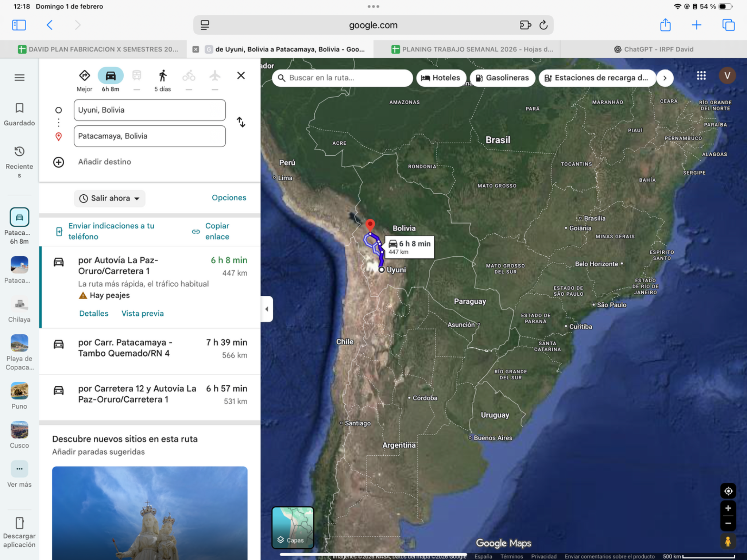The height and width of the screenshot is (560, 747).
Task: Activate Street View pegman
Action: click(728, 541)
